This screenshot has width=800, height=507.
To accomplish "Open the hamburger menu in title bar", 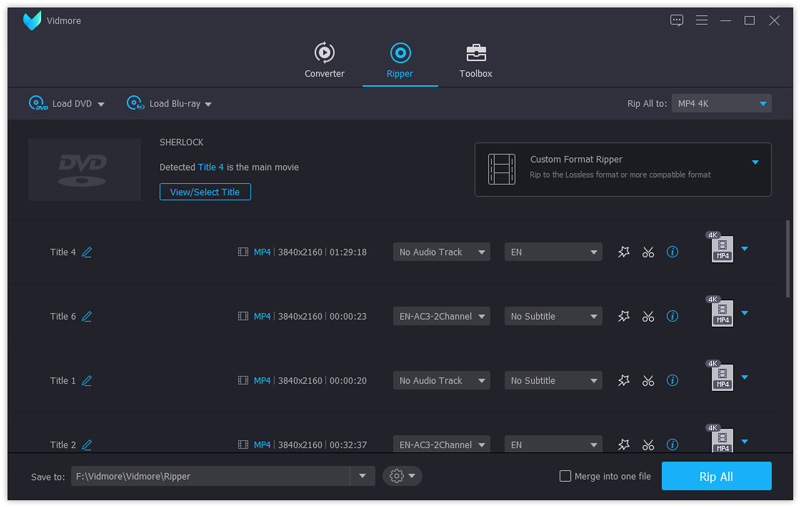I will 702,20.
